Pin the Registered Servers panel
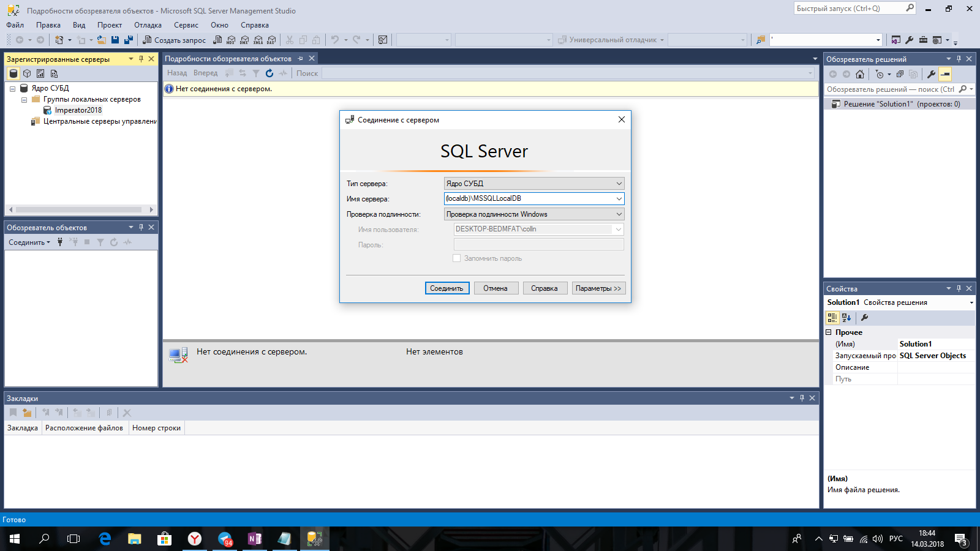 141,59
